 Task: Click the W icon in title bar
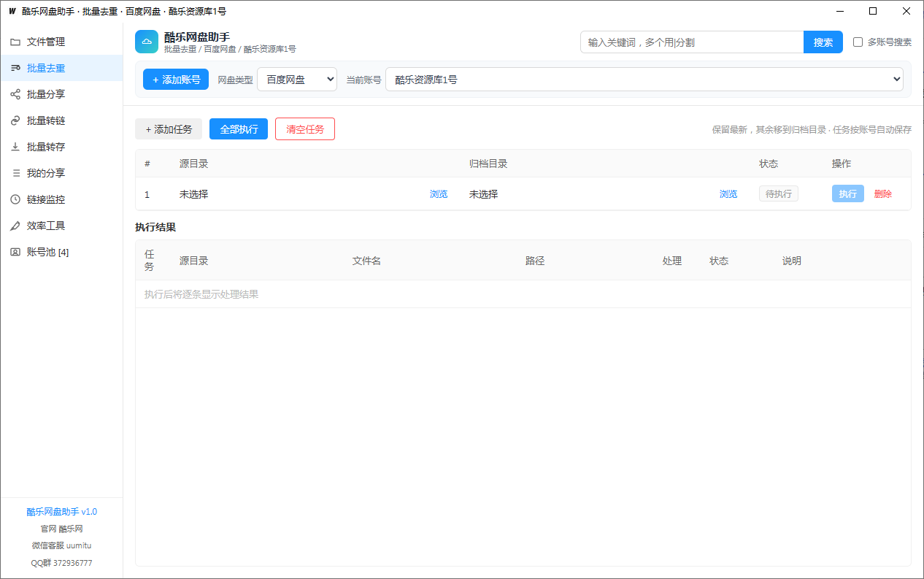pyautogui.click(x=12, y=11)
